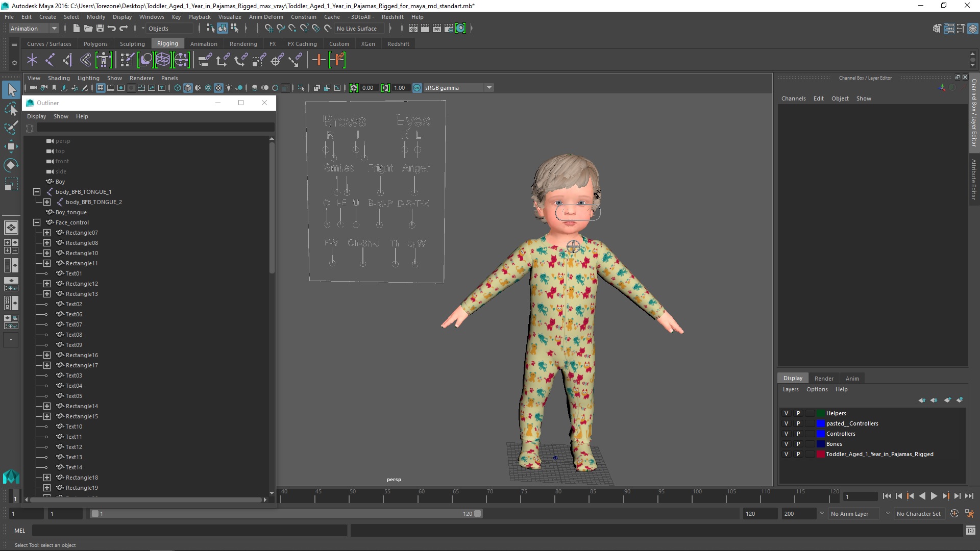The width and height of the screenshot is (980, 551).
Task: Open the Constrain menu
Action: [x=303, y=17]
